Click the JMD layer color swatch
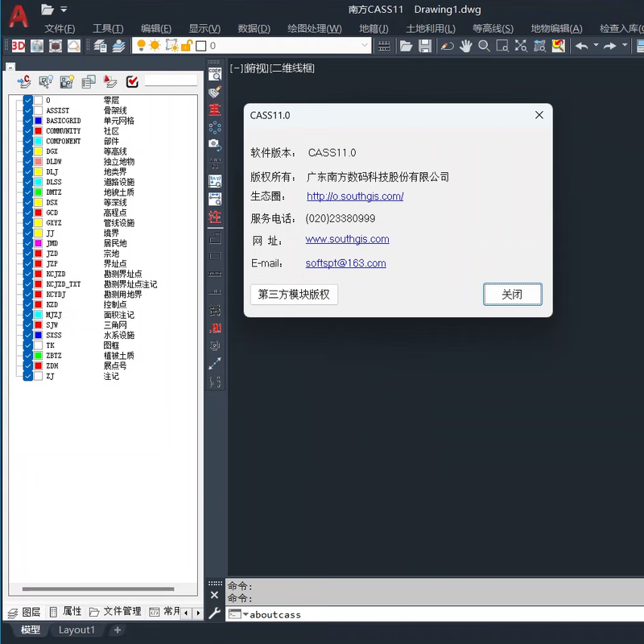This screenshot has width=644, height=644. (38, 242)
